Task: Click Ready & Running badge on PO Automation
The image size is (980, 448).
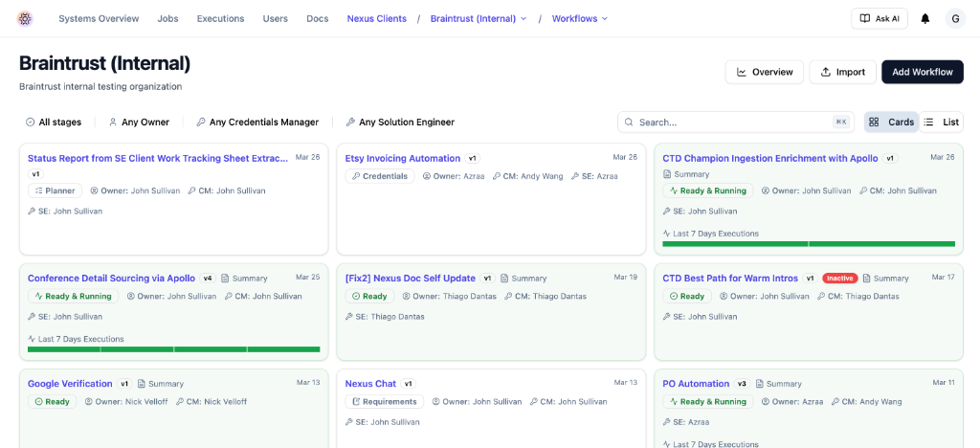Action: pos(708,402)
